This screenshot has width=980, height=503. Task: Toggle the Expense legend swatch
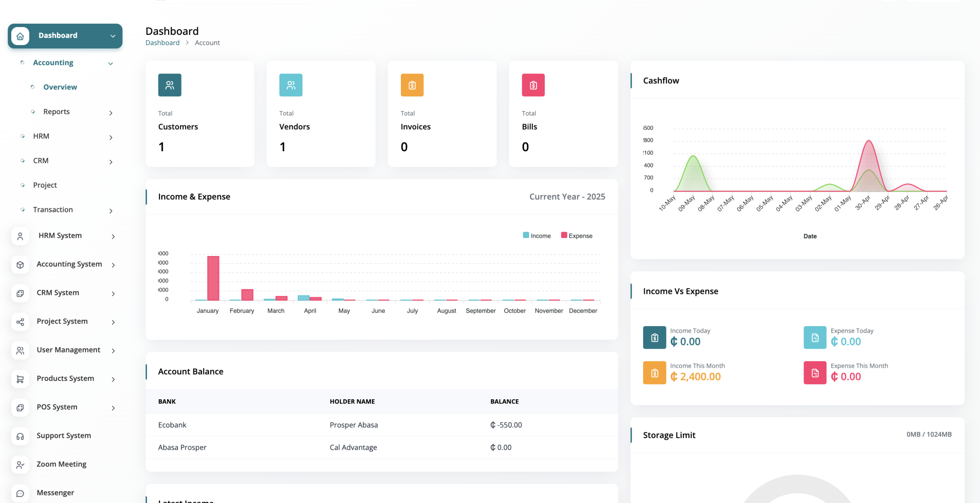[564, 235]
